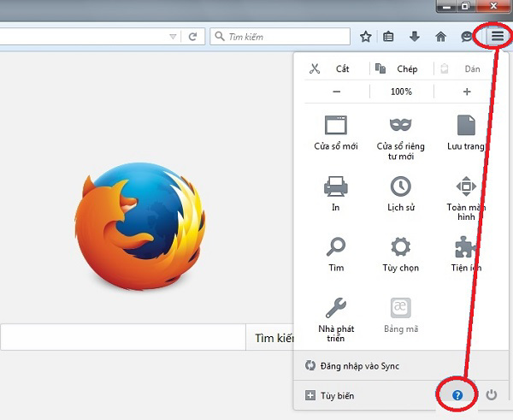
Task: Click the Tìm kiếm search field
Action: (282, 37)
